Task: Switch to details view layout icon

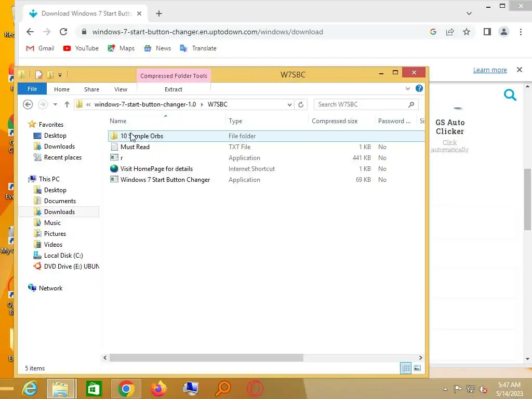Action: [x=406, y=368]
